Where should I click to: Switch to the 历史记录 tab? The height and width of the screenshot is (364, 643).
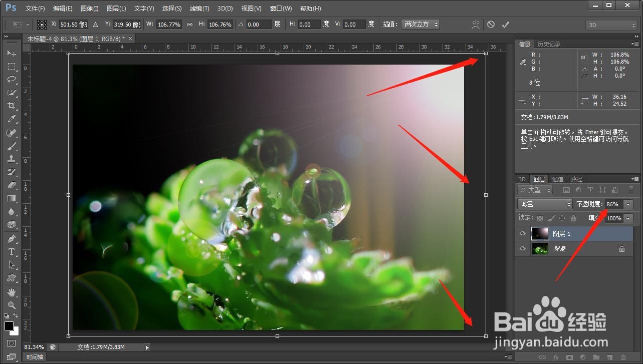point(549,44)
